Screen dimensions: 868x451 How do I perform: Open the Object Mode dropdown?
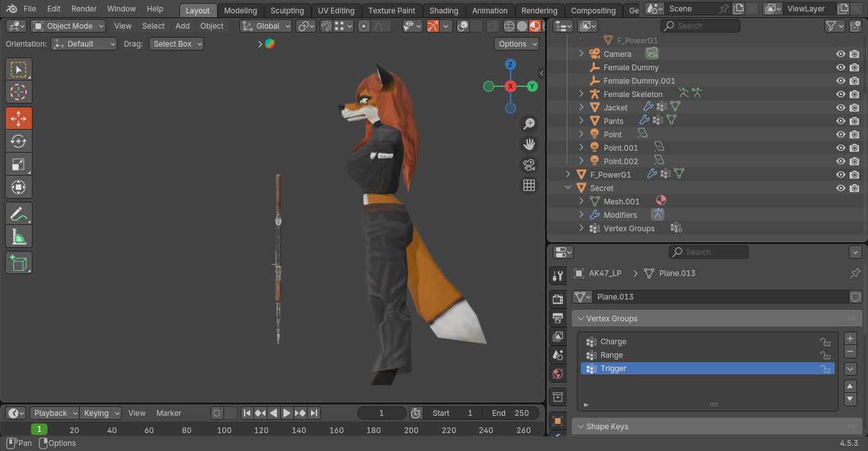click(x=68, y=26)
